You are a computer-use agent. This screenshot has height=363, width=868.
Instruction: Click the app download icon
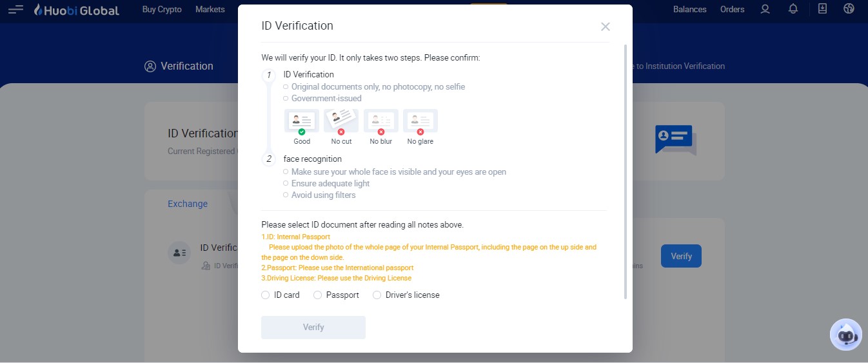point(822,9)
